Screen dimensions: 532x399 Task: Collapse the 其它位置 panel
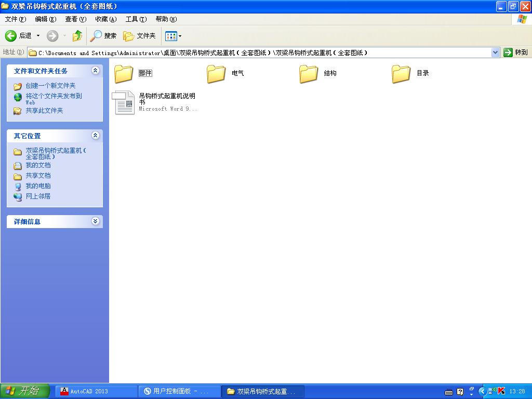96,136
